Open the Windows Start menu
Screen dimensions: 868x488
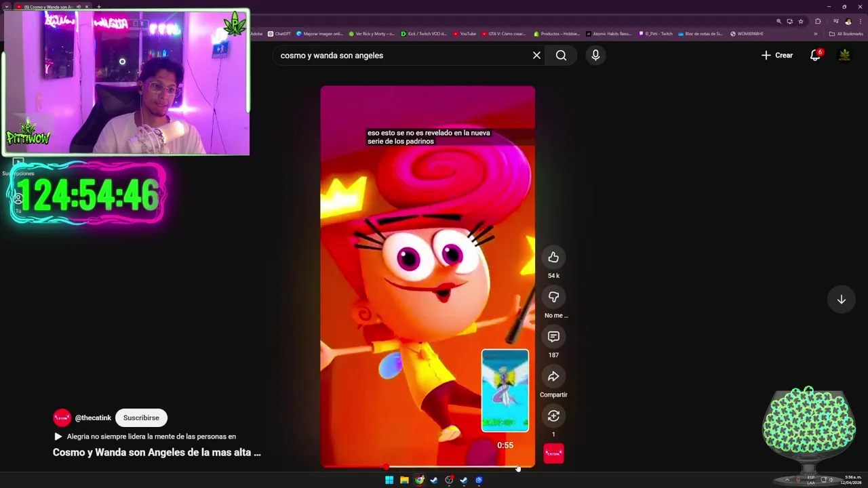tap(389, 480)
